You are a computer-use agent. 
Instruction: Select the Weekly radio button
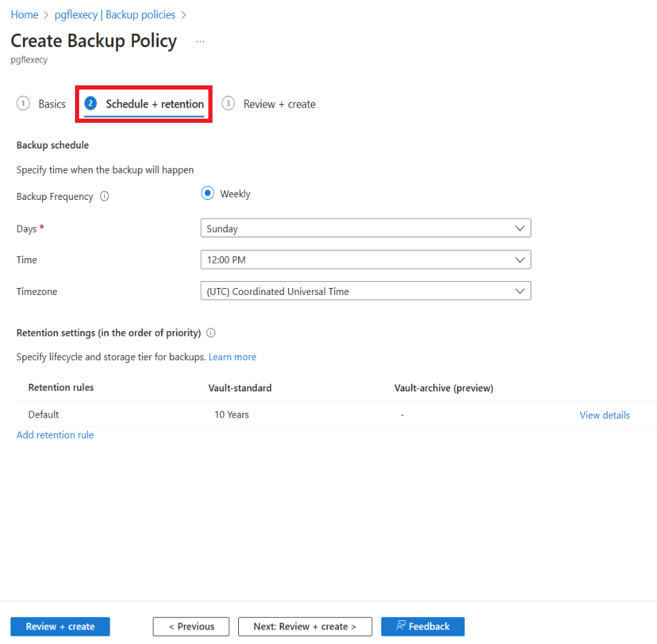[x=208, y=194]
